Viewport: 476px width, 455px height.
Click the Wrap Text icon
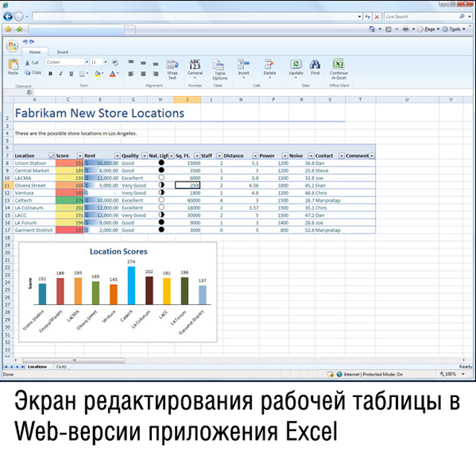[172, 65]
